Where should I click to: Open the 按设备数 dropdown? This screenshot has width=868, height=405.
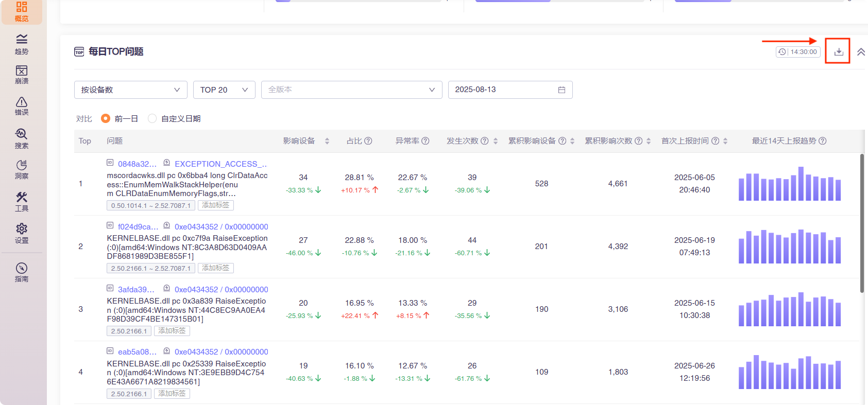coord(131,90)
